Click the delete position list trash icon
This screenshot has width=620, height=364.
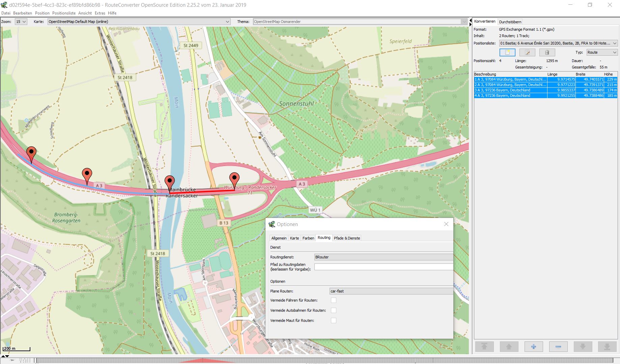pos(547,53)
